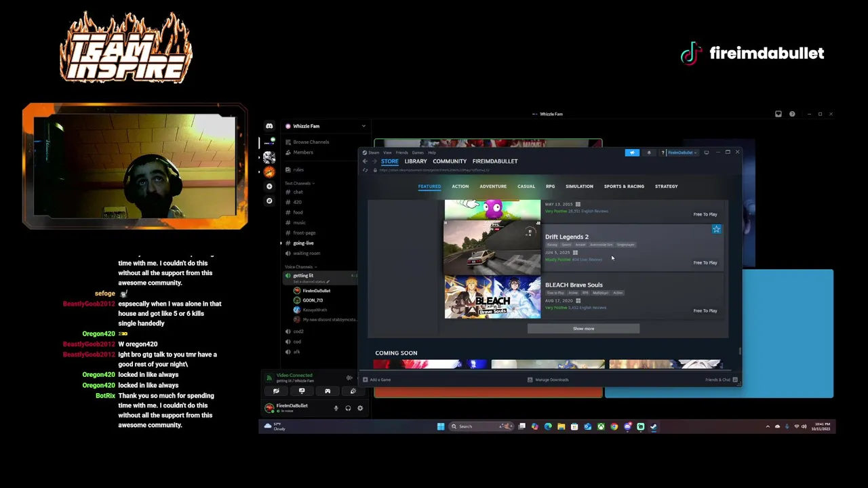Go to the Steam LIBRARY tab
The height and width of the screenshot is (488, 868).
click(416, 161)
